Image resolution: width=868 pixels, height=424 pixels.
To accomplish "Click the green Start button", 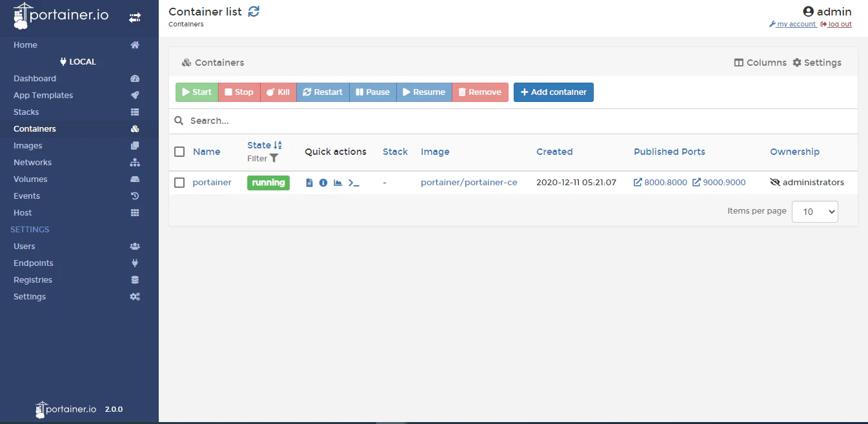I will coord(197,92).
